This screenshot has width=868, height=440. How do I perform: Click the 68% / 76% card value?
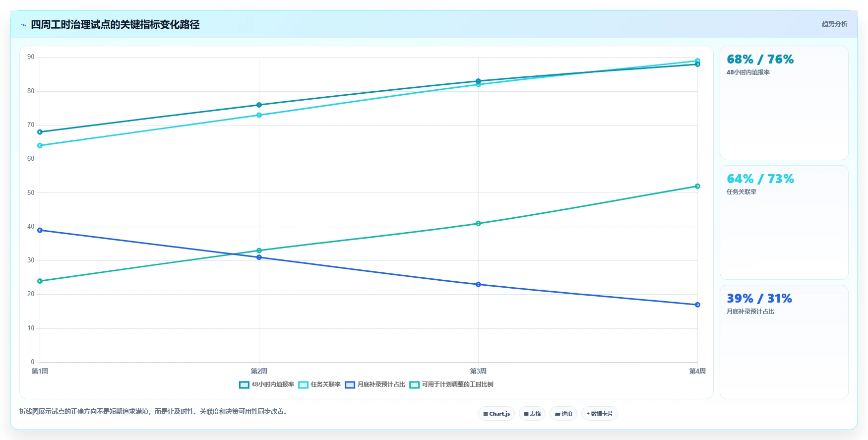tap(760, 60)
